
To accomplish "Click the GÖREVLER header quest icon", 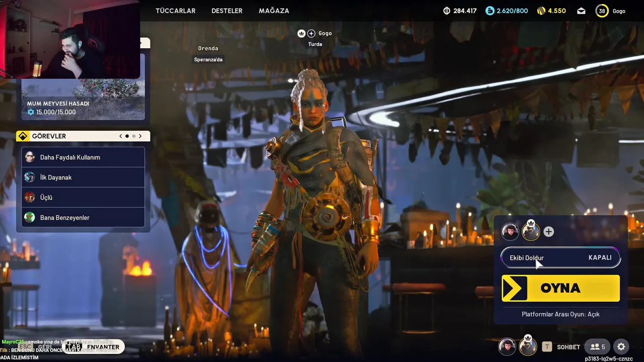I will tap(23, 136).
